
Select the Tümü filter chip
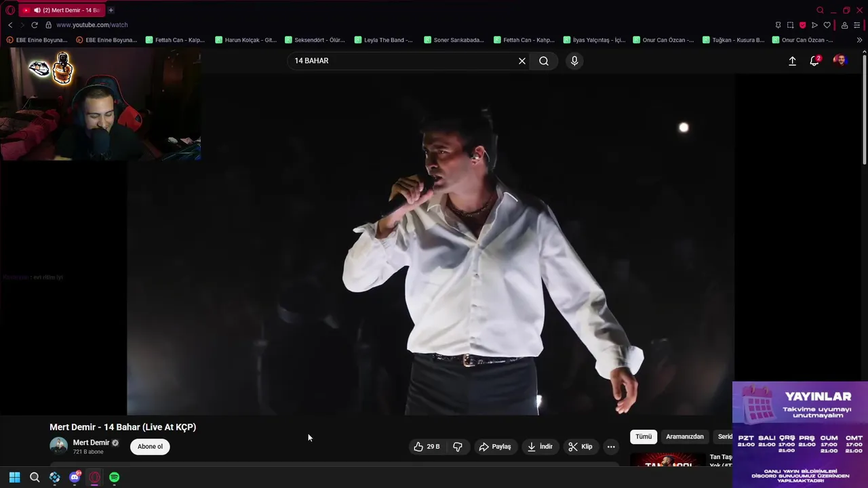tap(644, 436)
